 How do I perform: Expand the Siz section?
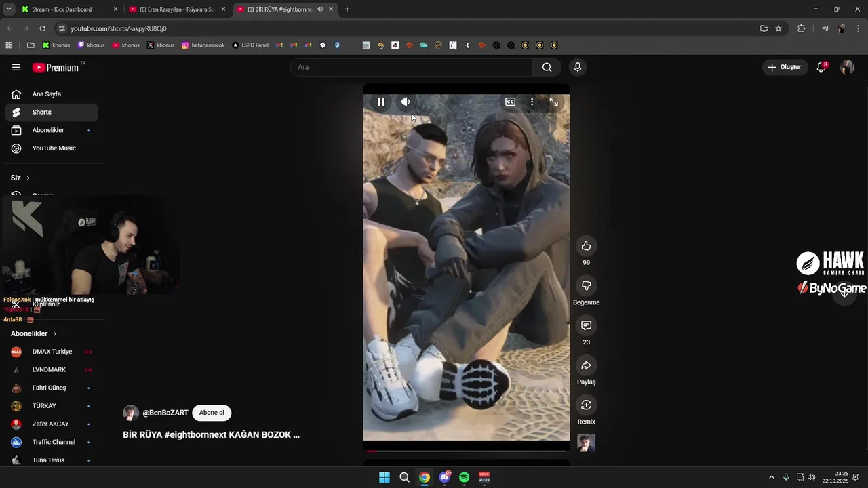pos(20,178)
